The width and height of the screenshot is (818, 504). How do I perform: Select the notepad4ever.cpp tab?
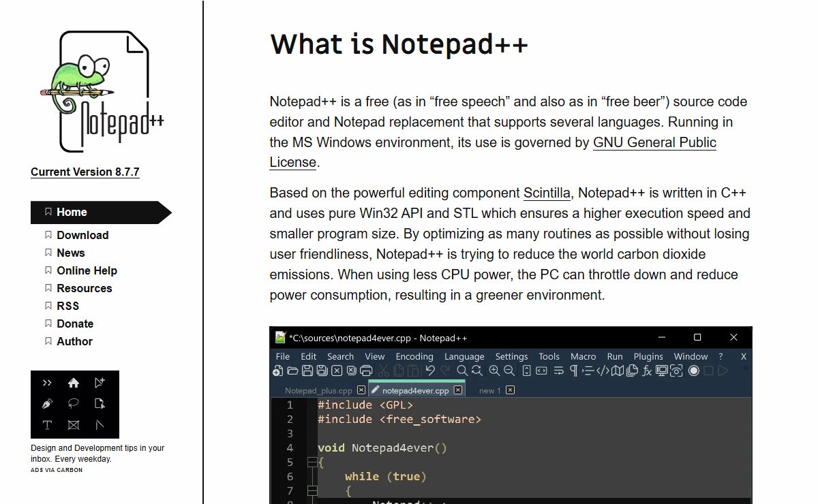click(415, 390)
